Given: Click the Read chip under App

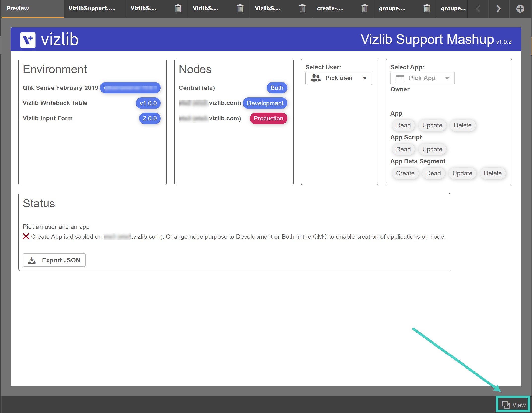Looking at the screenshot, I should pos(403,125).
